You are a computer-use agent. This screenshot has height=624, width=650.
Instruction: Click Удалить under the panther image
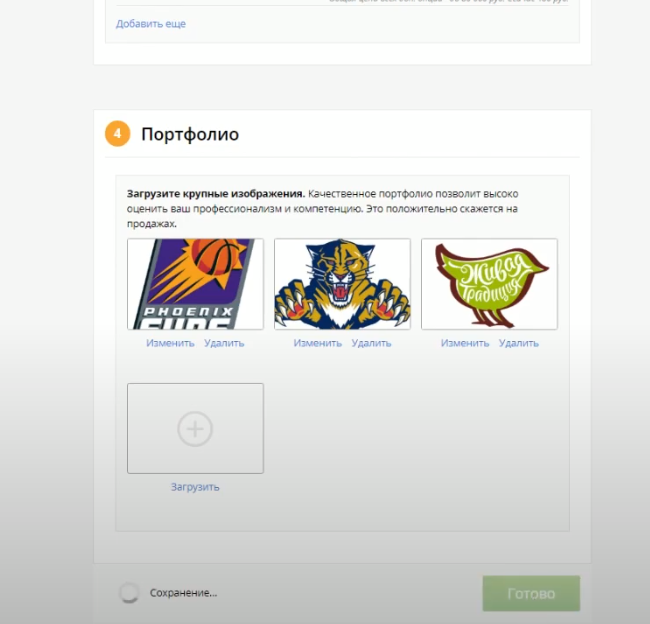click(371, 343)
